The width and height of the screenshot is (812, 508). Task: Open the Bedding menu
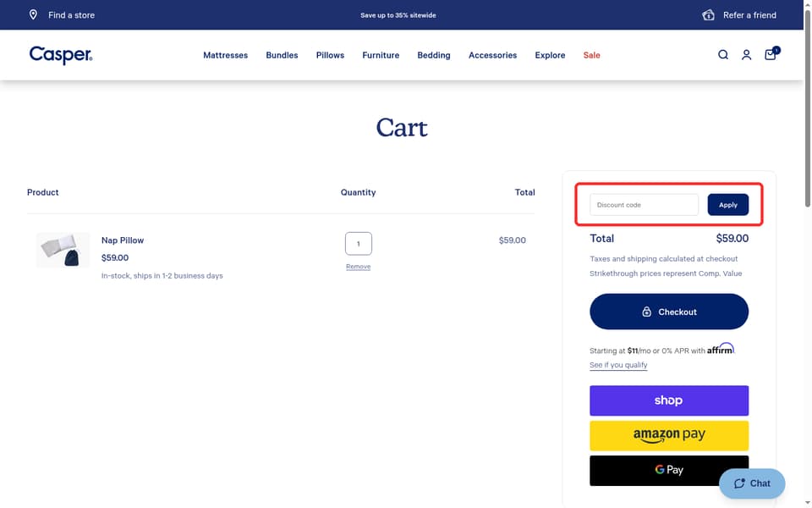pyautogui.click(x=433, y=55)
